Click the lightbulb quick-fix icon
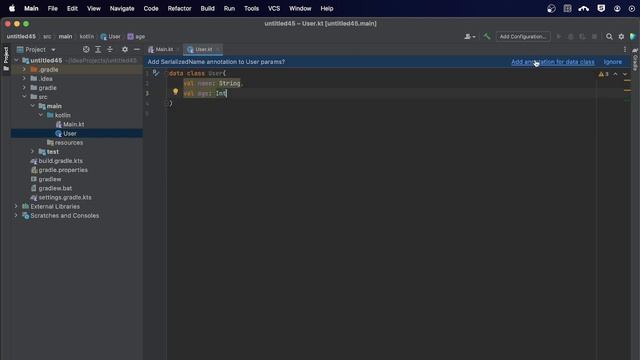The height and width of the screenshot is (360, 640). point(176,92)
